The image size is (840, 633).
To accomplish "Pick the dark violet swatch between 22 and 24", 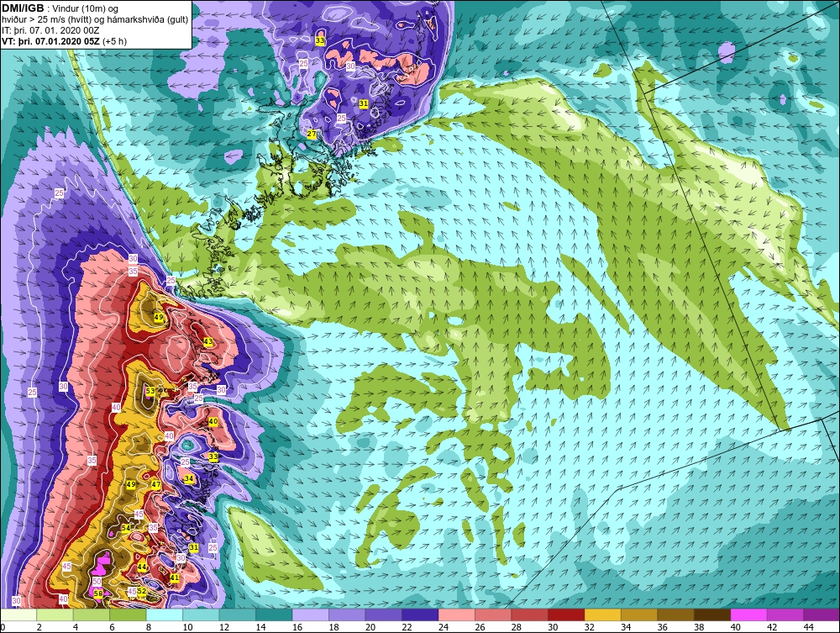I will pyautogui.click(x=420, y=615).
